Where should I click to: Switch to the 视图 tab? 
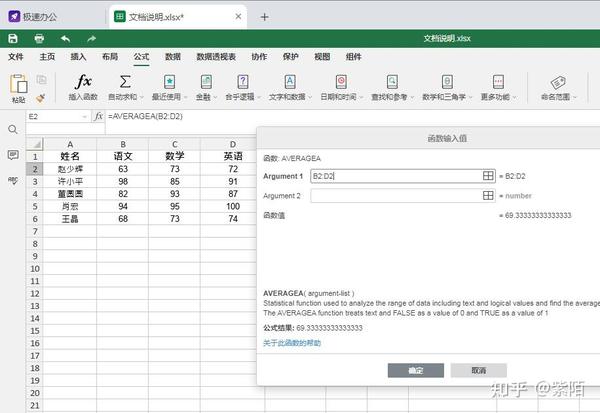[322, 57]
